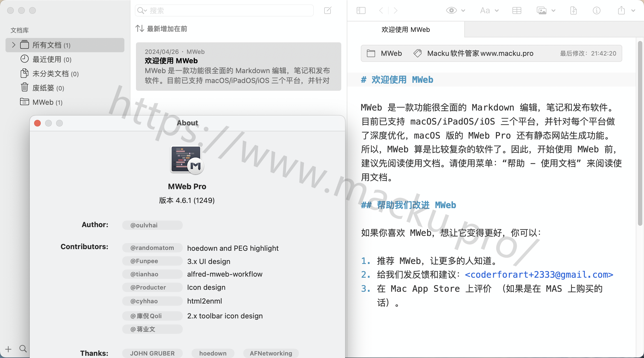Toggle the sidebar panel icon
Screen dimensions: 644x358
361,10
